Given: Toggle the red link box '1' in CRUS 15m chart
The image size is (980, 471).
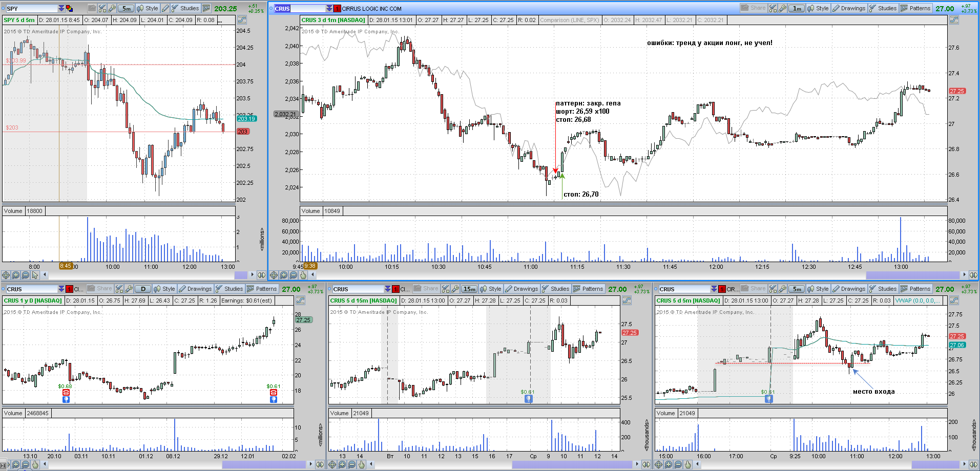Looking at the screenshot, I should click(x=395, y=289).
